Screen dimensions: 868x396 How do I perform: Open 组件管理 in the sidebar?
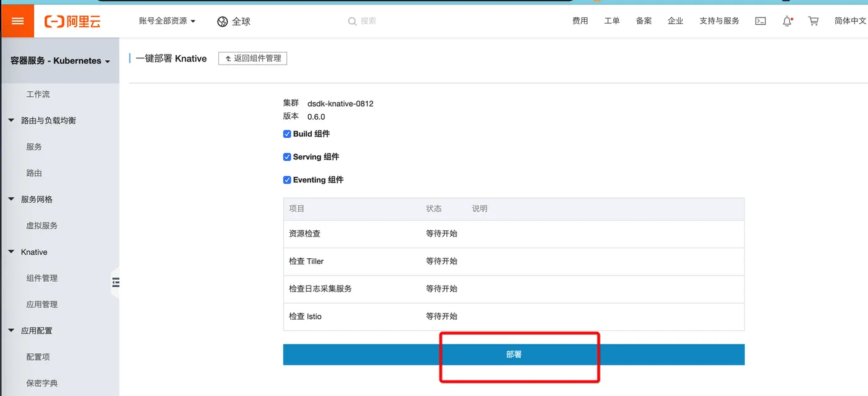tap(42, 278)
